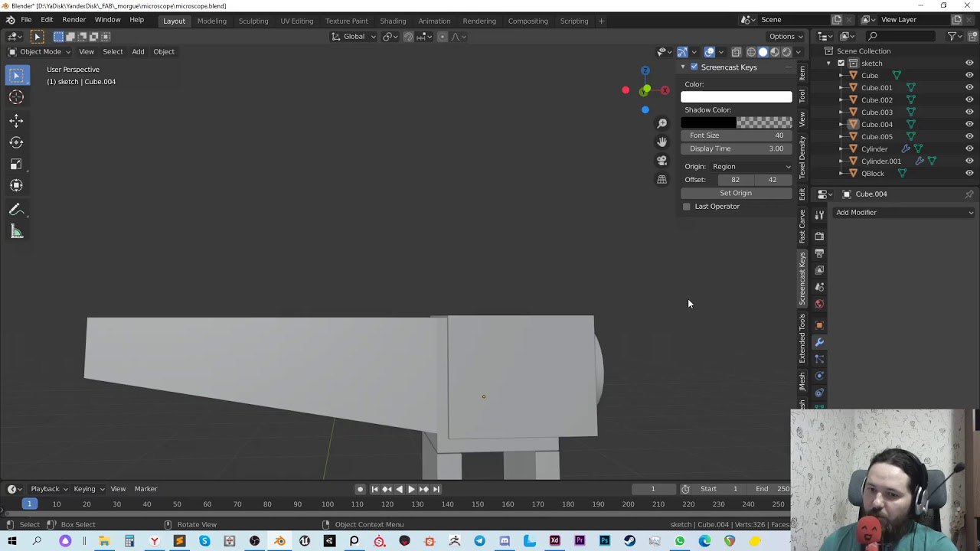Select the Annotate tool
The image size is (980, 551).
tap(16, 210)
